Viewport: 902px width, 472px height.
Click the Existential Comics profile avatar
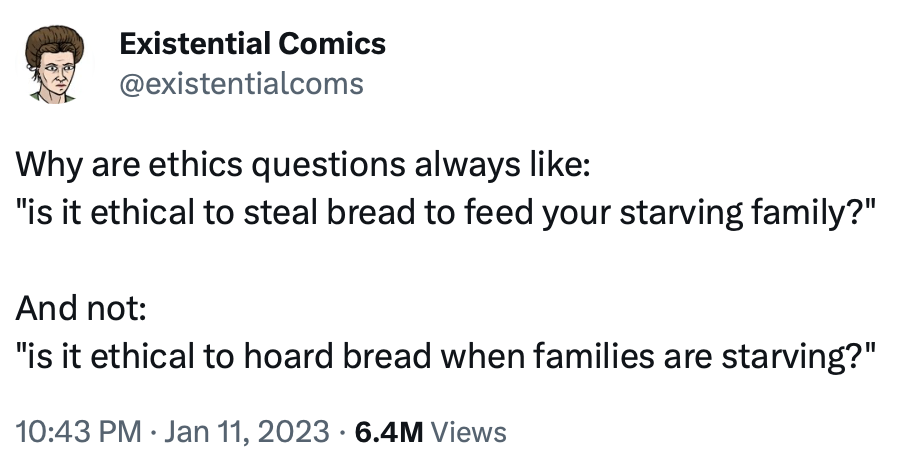click(x=60, y=64)
